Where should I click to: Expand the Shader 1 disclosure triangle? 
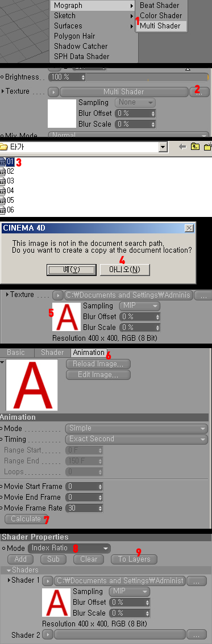[9, 580]
